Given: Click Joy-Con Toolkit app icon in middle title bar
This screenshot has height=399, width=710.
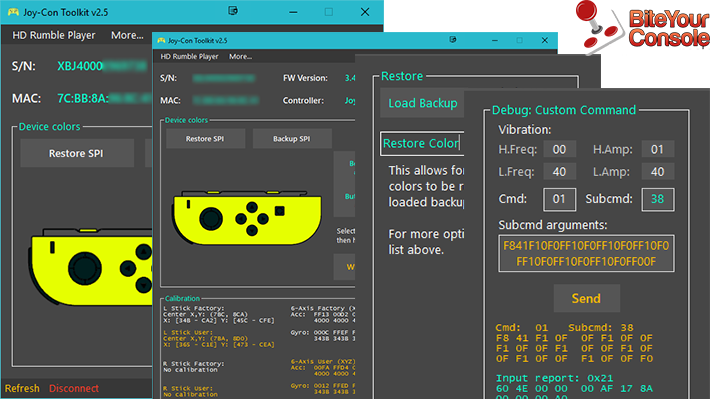Looking at the screenshot, I should click(161, 40).
